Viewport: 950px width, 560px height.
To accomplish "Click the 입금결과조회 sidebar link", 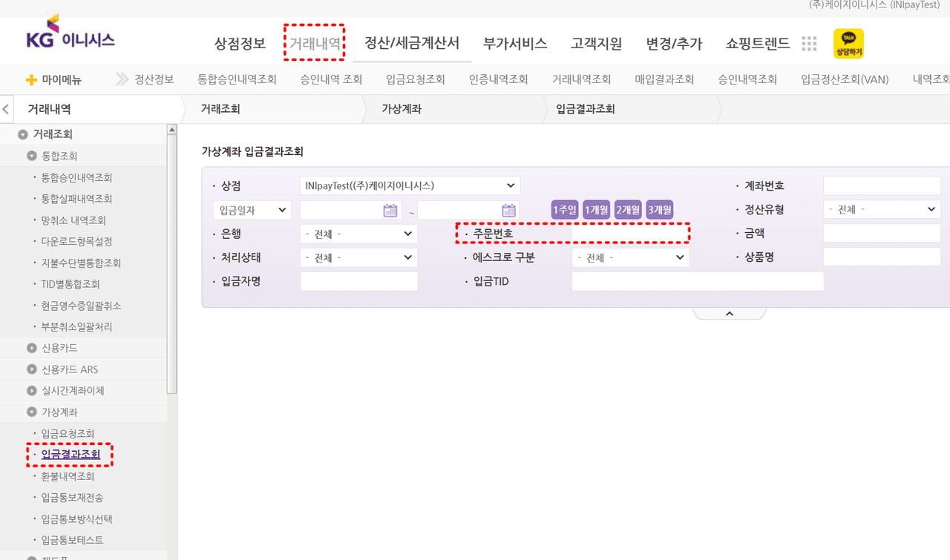I will point(71,455).
